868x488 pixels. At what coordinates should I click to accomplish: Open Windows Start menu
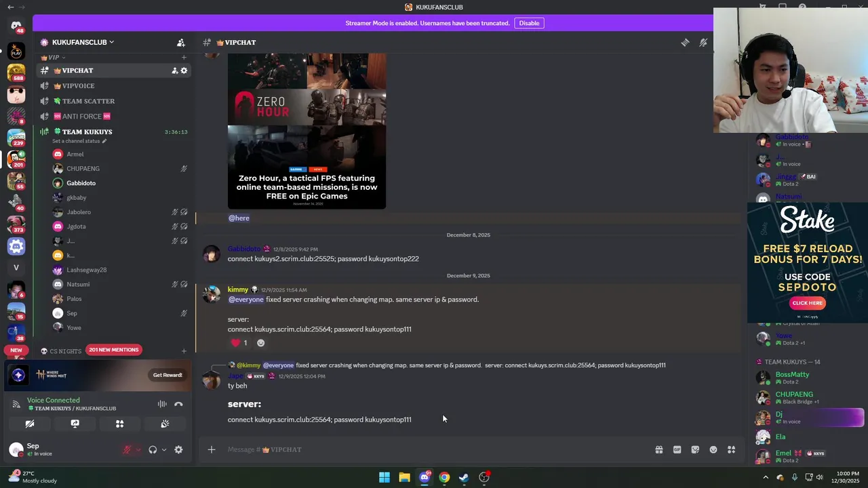(384, 477)
